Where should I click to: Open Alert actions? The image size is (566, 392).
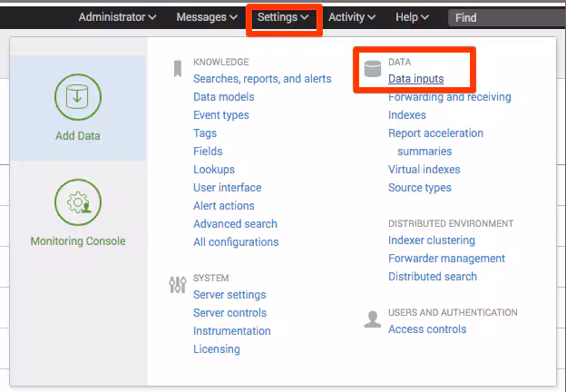tap(224, 205)
